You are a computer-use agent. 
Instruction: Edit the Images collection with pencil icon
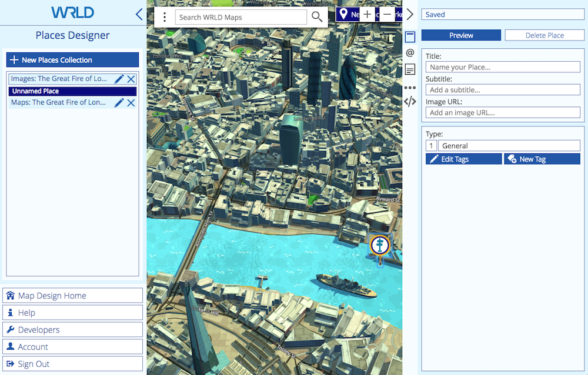(119, 79)
